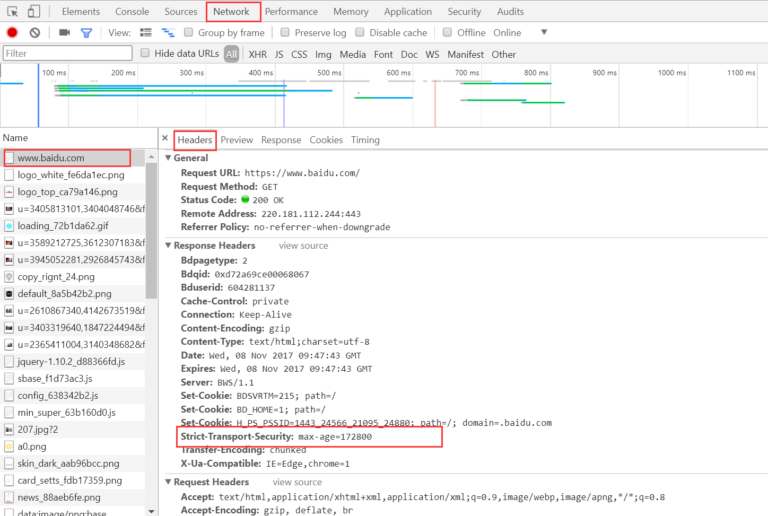The height and width of the screenshot is (516, 768).
Task: Open the Audits tab
Action: pyautogui.click(x=510, y=11)
